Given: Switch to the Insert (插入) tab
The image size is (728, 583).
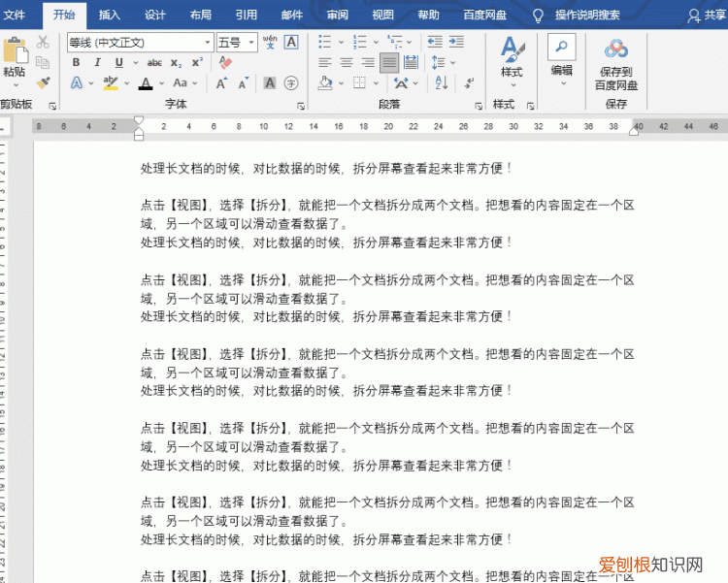Looking at the screenshot, I should [110, 16].
